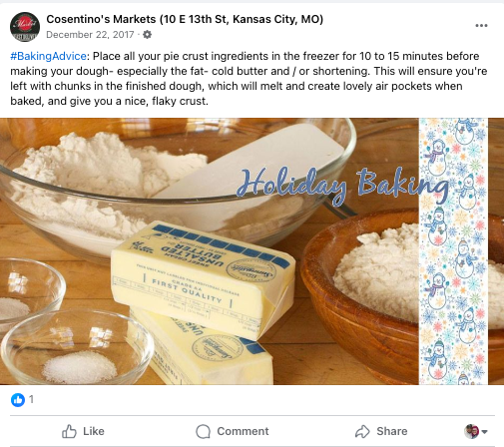This screenshot has height=447, width=504.
Task: Click the curved arrow Share icon
Action: pos(362,431)
